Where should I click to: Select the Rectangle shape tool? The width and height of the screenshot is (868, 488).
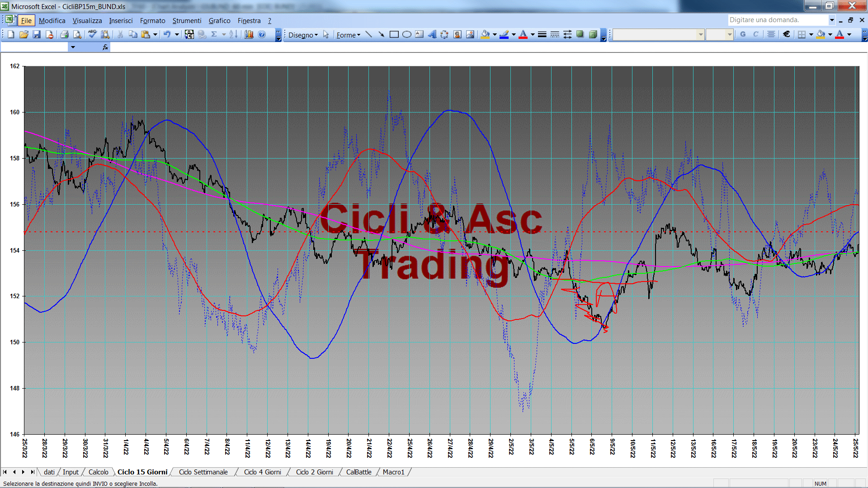pyautogui.click(x=394, y=34)
